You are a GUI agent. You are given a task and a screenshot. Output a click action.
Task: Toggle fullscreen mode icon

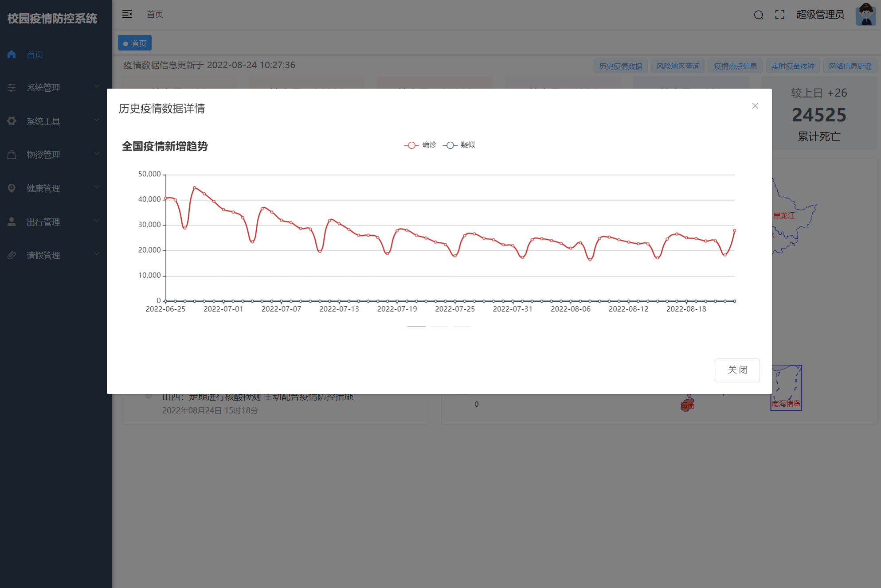pyautogui.click(x=780, y=15)
